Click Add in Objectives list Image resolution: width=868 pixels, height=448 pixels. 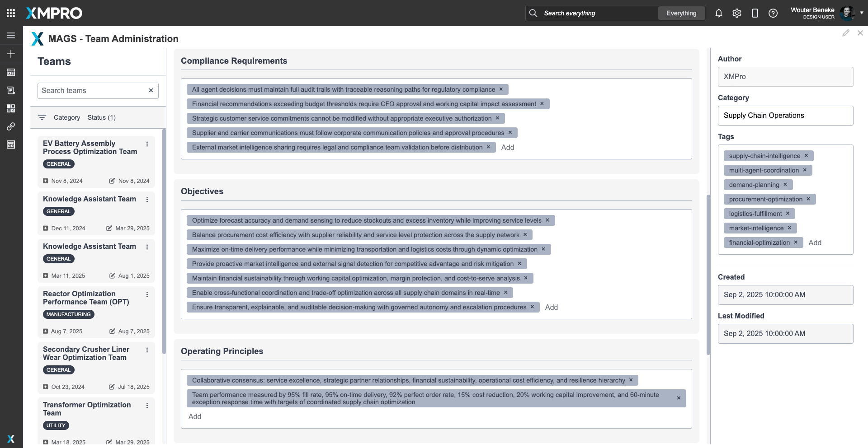[x=551, y=307]
